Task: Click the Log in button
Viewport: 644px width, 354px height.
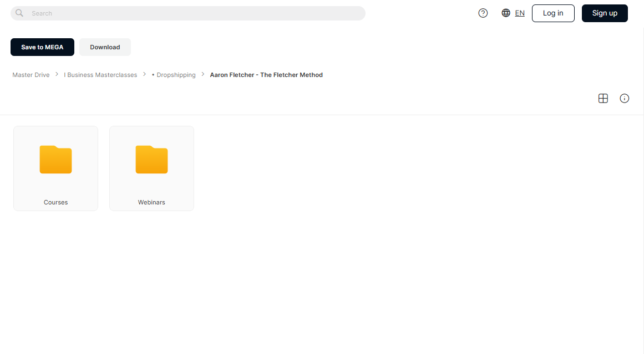Action: coord(553,13)
